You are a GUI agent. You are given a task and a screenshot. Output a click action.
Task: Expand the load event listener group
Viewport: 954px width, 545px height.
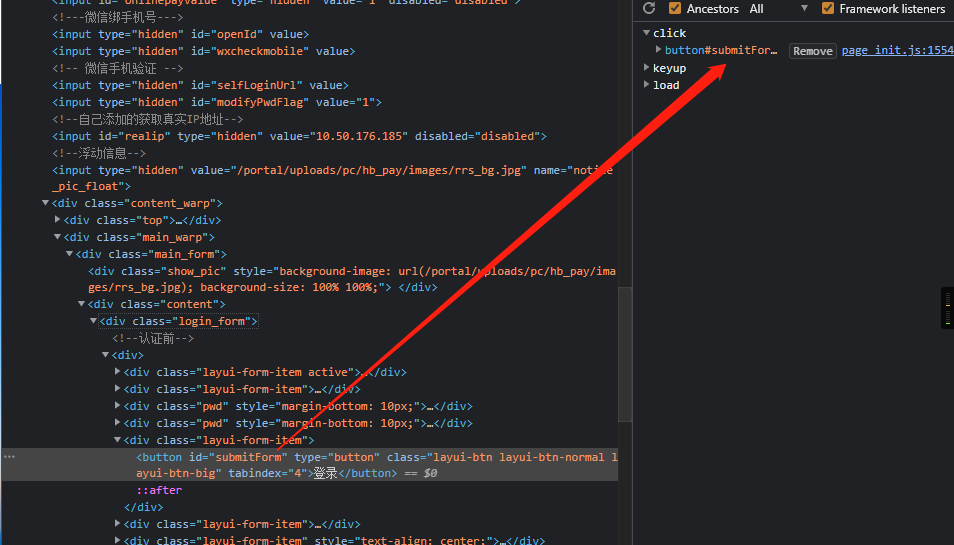pyautogui.click(x=647, y=85)
